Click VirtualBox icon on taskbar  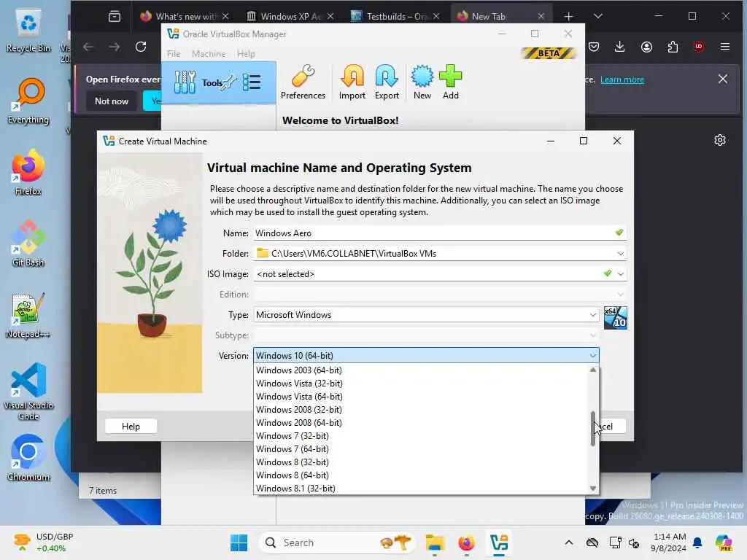point(499,542)
